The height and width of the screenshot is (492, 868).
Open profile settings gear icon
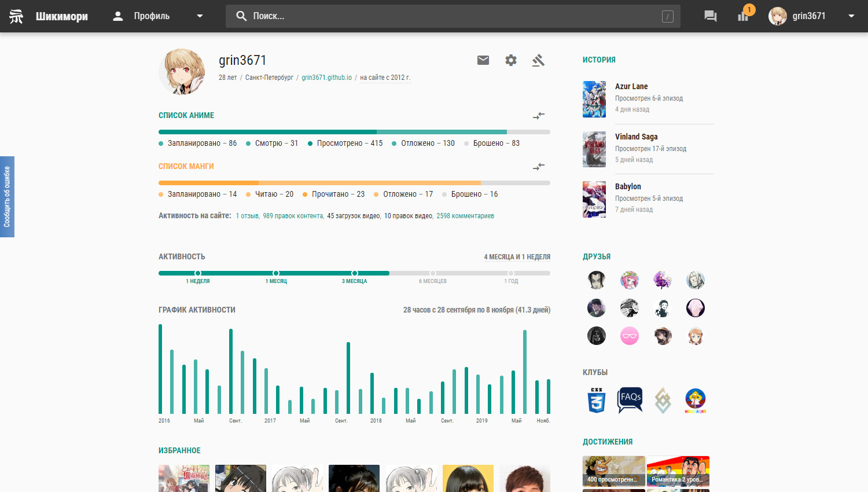[511, 60]
